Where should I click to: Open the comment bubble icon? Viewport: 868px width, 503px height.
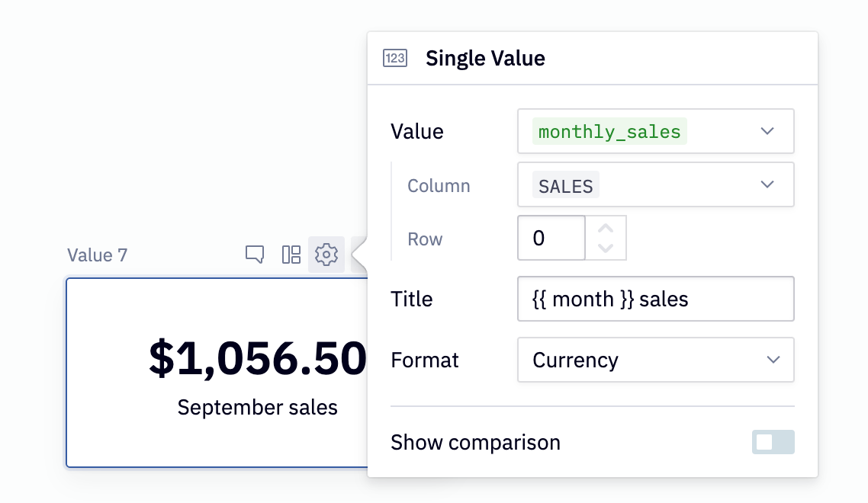pyautogui.click(x=255, y=255)
